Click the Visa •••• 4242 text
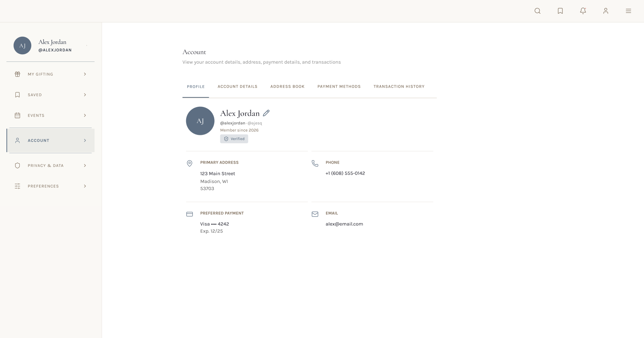 (x=215, y=224)
